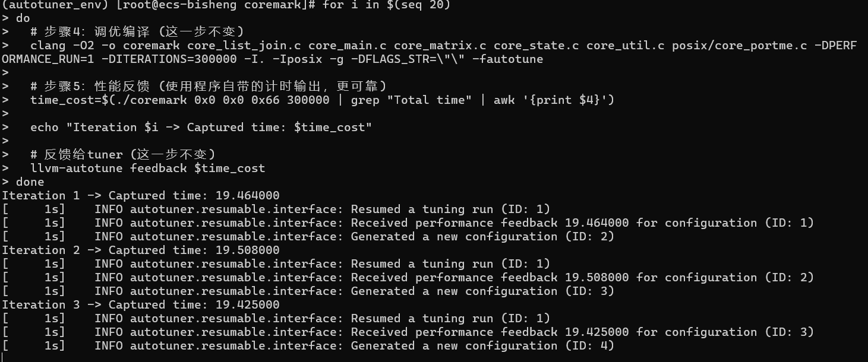The height and width of the screenshot is (362, 868).
Task: Click "Generated a new configuration (ID: 2)" log line
Action: point(482,236)
